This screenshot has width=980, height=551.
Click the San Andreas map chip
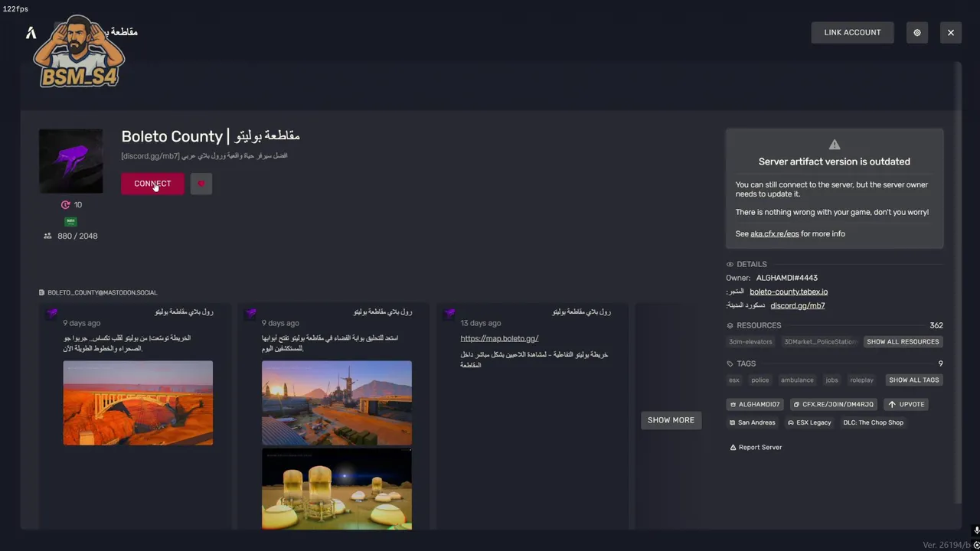coord(753,422)
